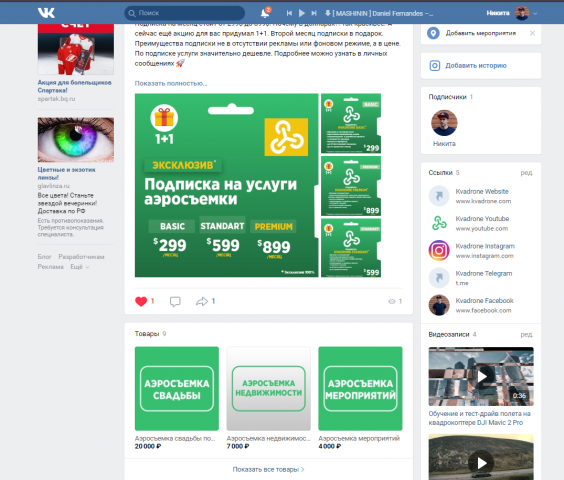Click the download arrow beside the track title
This screenshot has width=564, height=480.
click(x=328, y=13)
